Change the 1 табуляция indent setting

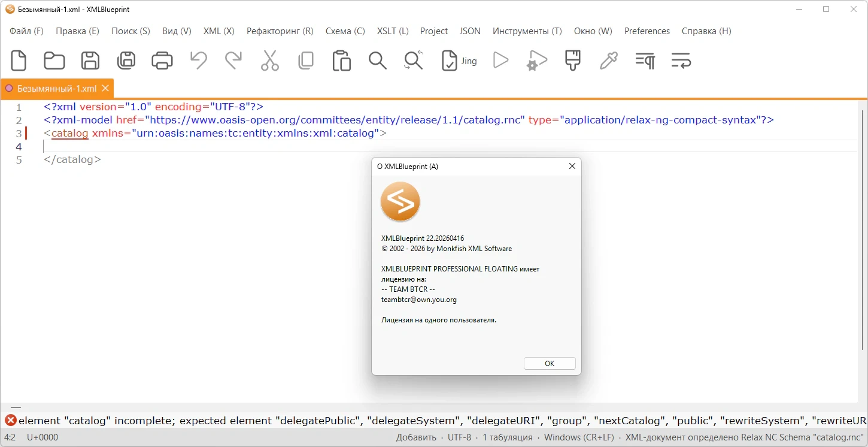pos(508,437)
